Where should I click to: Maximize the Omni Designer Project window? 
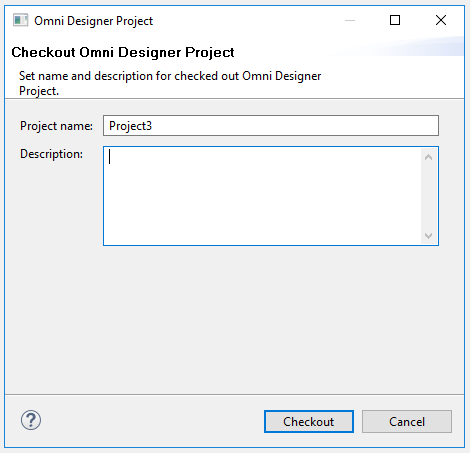[x=395, y=20]
